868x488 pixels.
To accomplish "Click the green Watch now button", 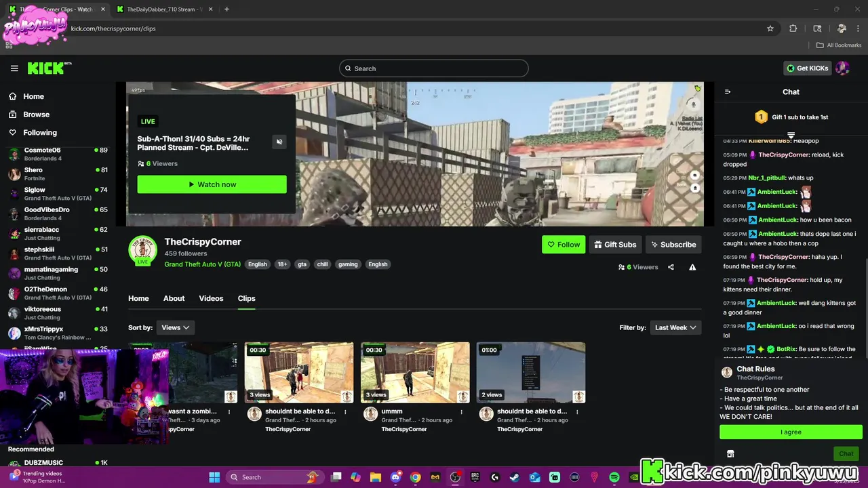I will pos(212,184).
